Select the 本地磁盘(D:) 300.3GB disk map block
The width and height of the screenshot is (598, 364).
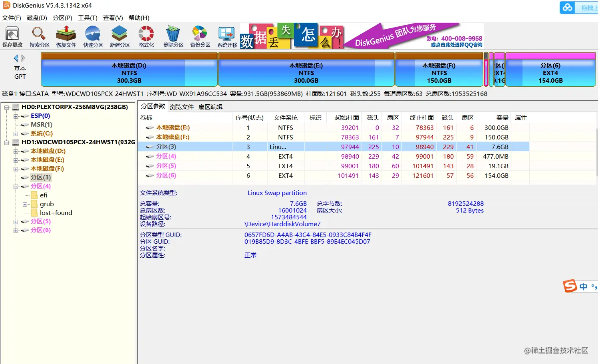129,70
